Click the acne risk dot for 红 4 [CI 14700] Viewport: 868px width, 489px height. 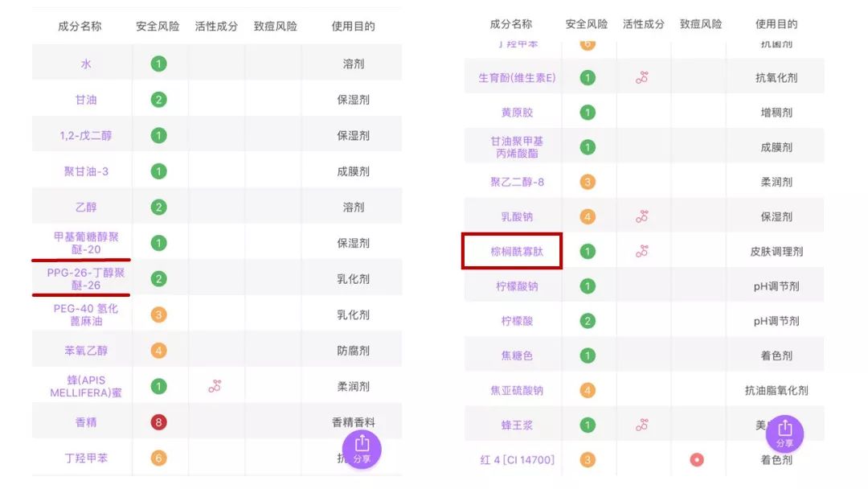(697, 459)
